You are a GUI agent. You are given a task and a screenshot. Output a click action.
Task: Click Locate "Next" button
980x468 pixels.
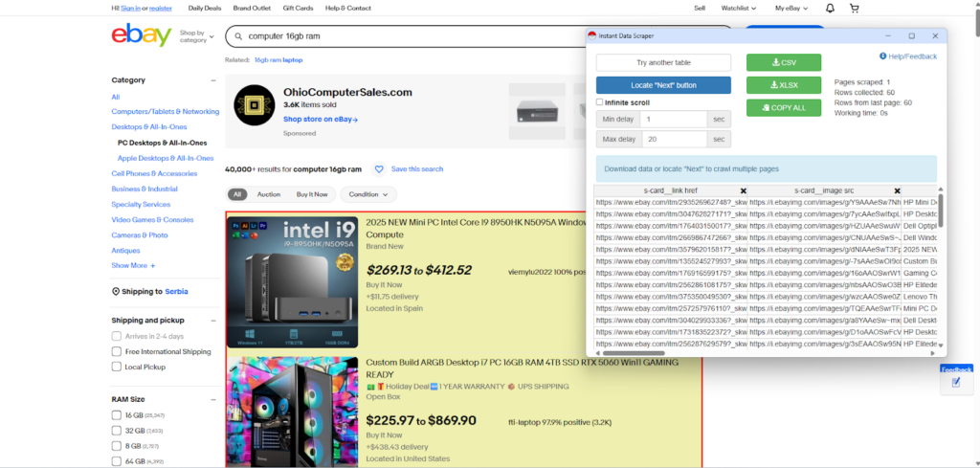pos(663,85)
